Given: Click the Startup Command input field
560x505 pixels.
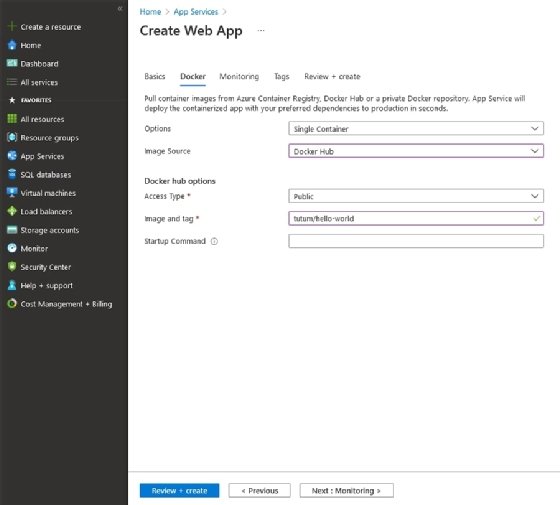Looking at the screenshot, I should [x=416, y=241].
